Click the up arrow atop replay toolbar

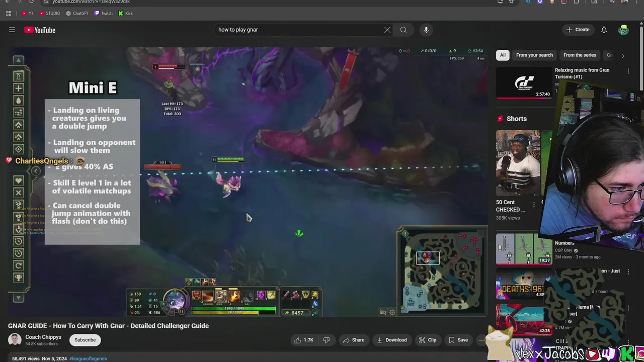(x=19, y=60)
